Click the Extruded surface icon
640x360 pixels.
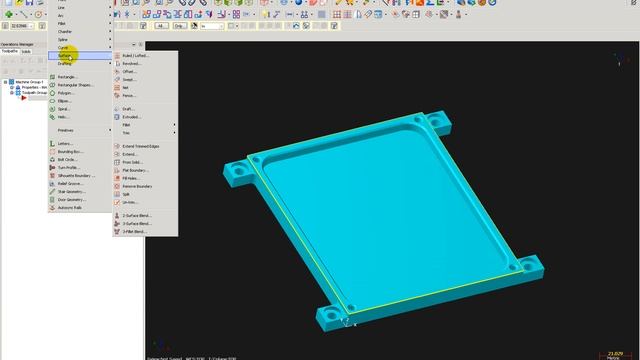point(117,117)
